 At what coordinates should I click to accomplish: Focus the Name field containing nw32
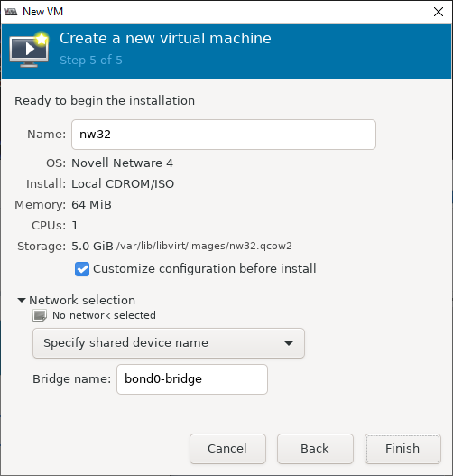(224, 135)
